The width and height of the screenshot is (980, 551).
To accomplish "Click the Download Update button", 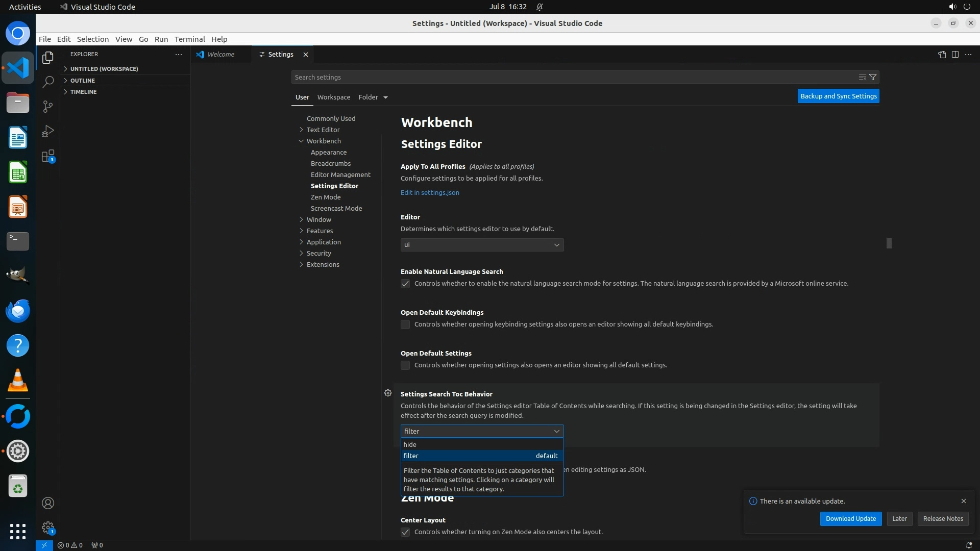I will tap(850, 518).
